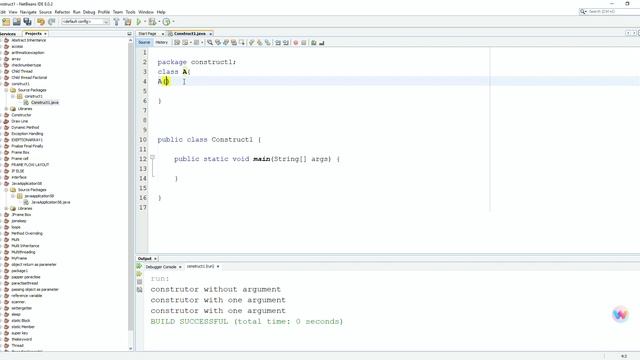Switch to the Services tab
Screen dimensions: 640x360
[8, 33]
